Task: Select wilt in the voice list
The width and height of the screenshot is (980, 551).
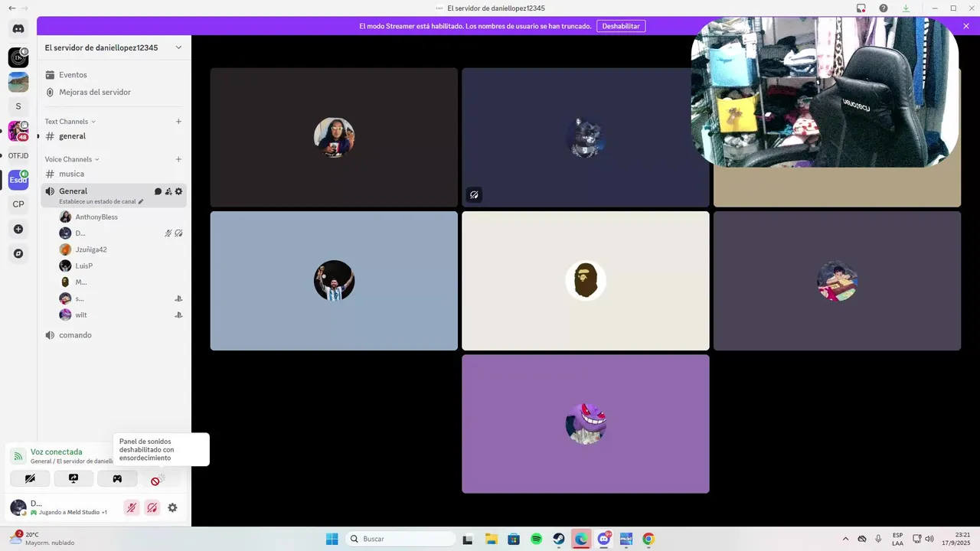Action: point(121,315)
